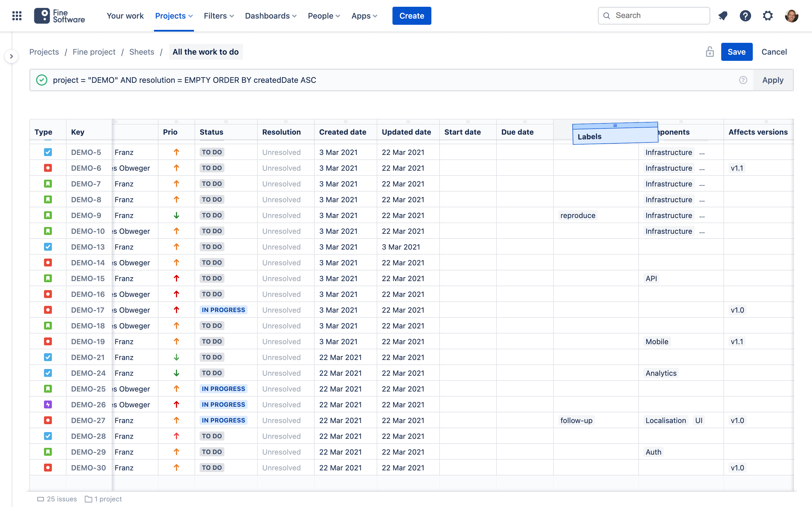Open the Dashboards dropdown menu
812x507 pixels.
click(x=270, y=16)
